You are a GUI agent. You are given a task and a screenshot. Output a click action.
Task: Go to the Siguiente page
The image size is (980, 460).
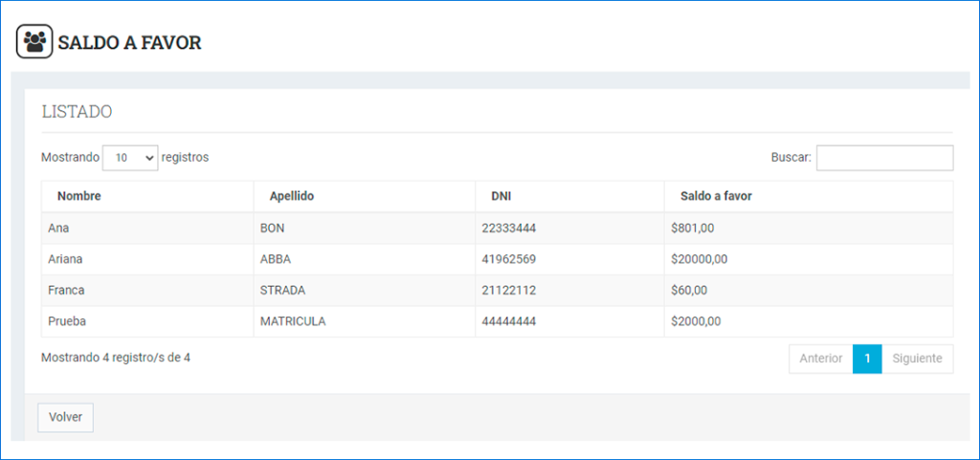[916, 359]
